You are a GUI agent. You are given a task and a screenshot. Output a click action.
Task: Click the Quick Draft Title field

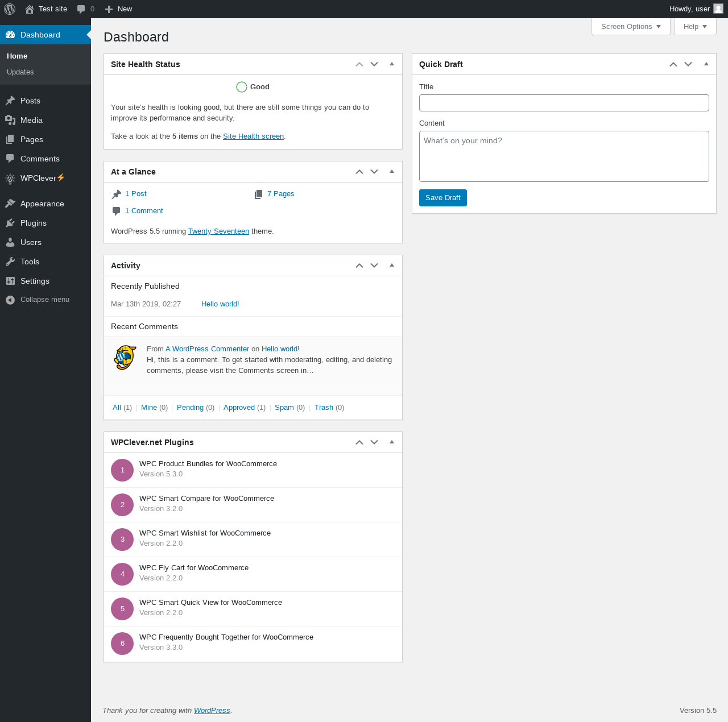564,103
